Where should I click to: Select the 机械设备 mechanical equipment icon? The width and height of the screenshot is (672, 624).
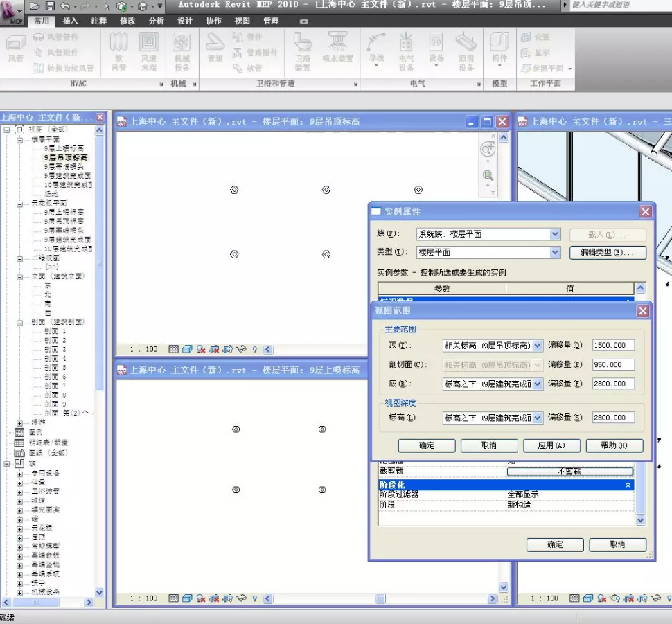tap(182, 44)
